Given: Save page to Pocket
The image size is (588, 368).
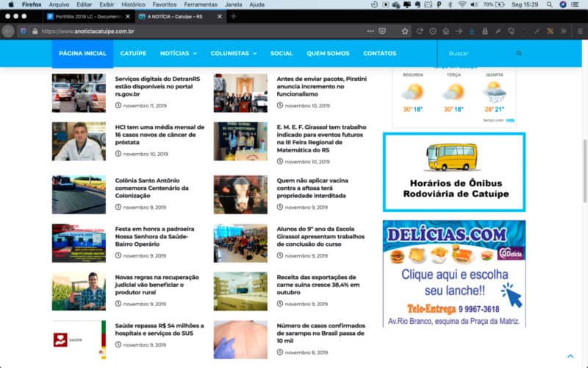Looking at the screenshot, I should coord(382,31).
